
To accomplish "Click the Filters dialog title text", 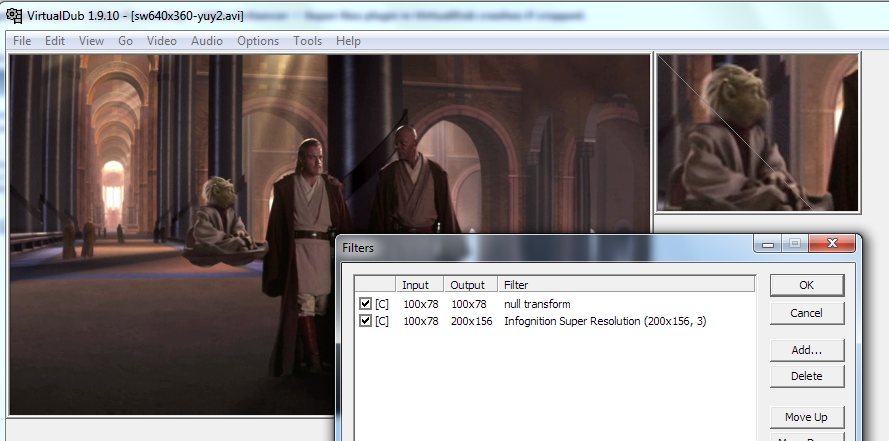I will 358,248.
